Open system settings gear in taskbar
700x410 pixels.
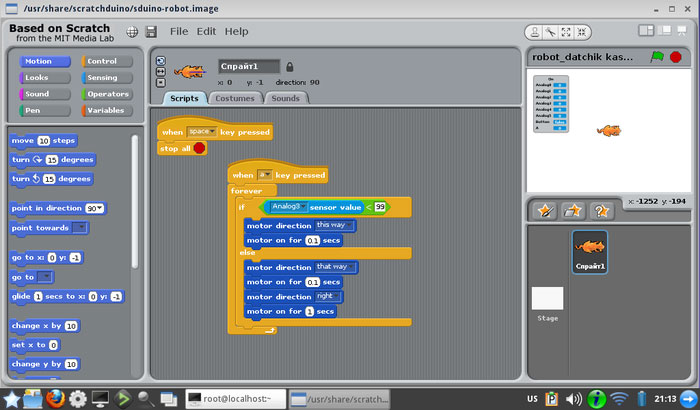click(x=78, y=399)
